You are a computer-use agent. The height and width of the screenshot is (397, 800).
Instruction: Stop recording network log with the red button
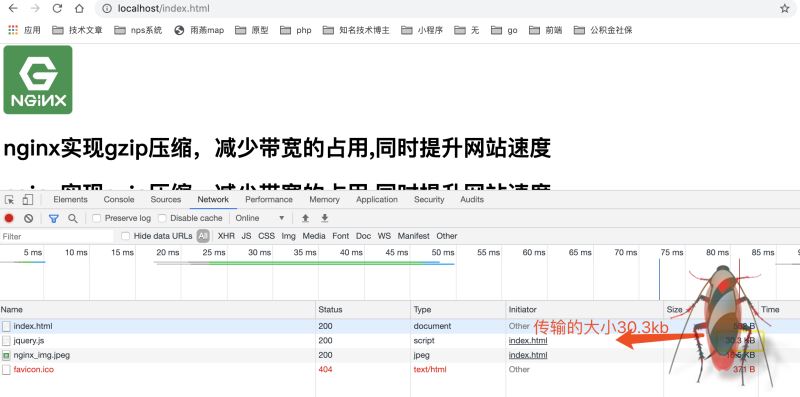tap(9, 218)
